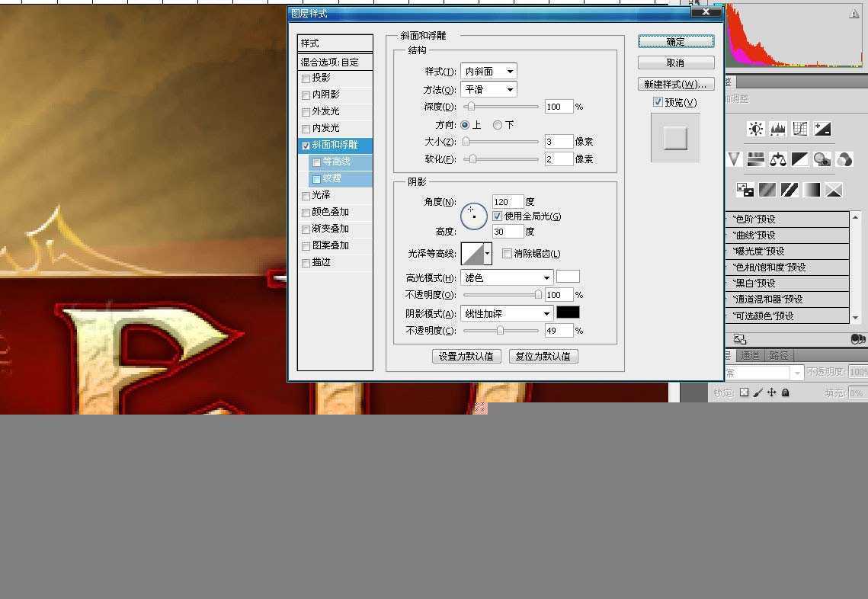
Task: Add a Color Balance adjustment (scales icon)
Action: point(778,159)
